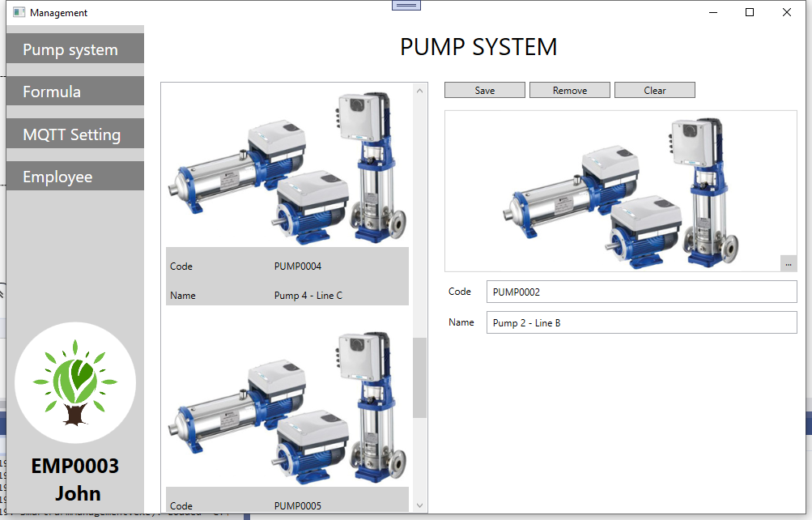Image resolution: width=812 pixels, height=520 pixels.
Task: Select the PUMP0004 pump image in list
Action: (x=287, y=167)
